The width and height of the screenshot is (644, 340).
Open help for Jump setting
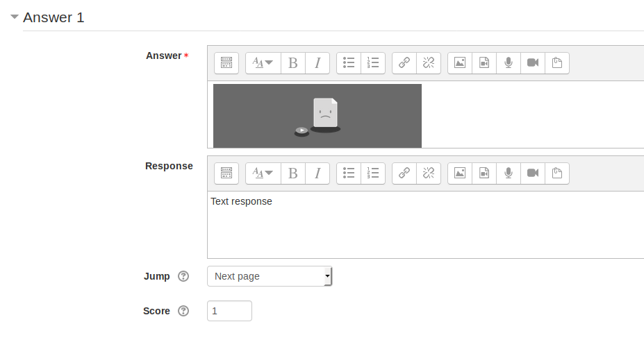(183, 276)
